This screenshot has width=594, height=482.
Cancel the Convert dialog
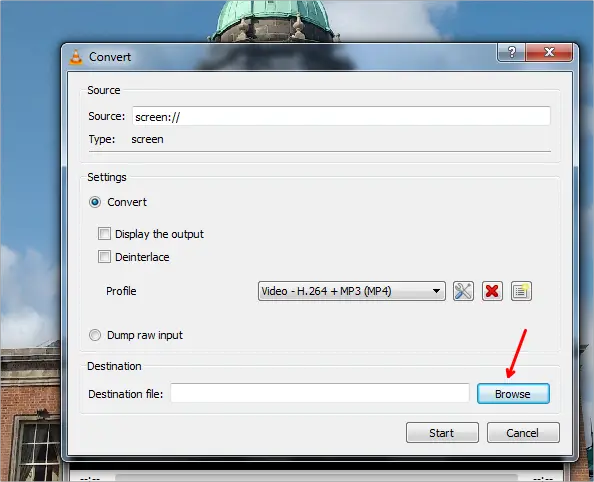pos(523,433)
